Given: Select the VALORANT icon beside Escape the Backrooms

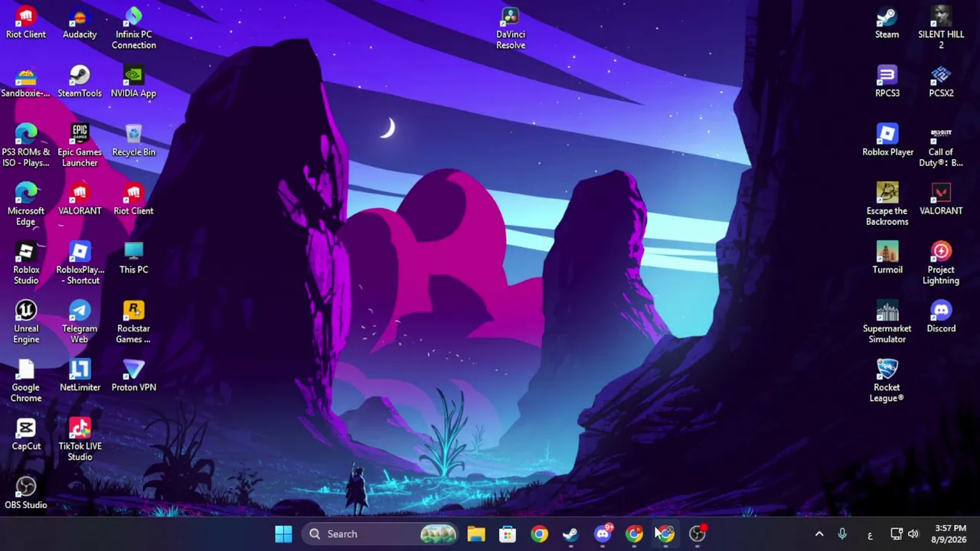Looking at the screenshot, I should coord(941,200).
